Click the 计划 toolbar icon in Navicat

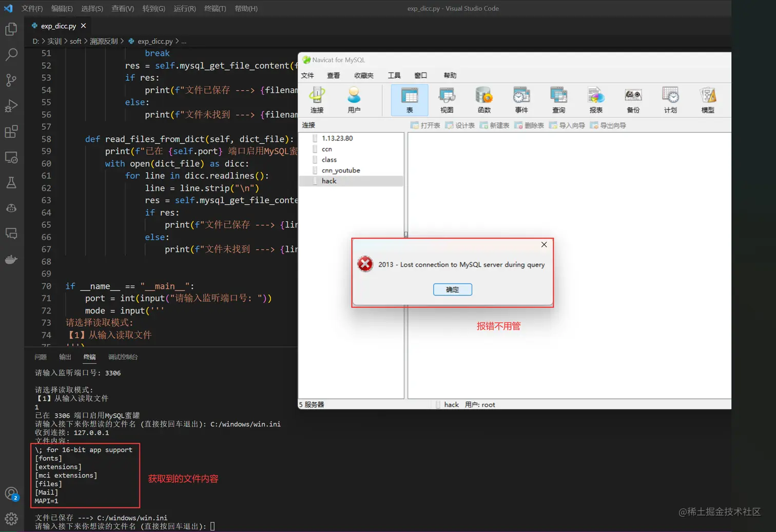(670, 100)
